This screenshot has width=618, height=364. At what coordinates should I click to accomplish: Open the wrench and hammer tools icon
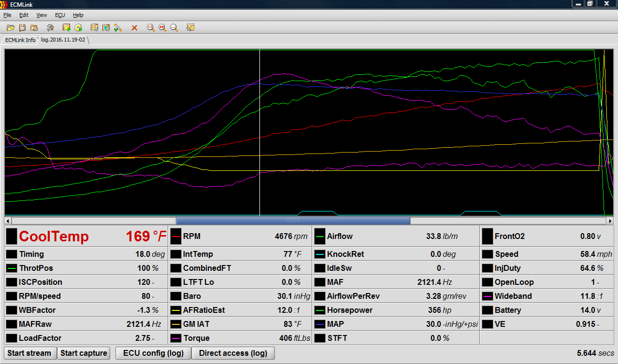click(x=50, y=28)
